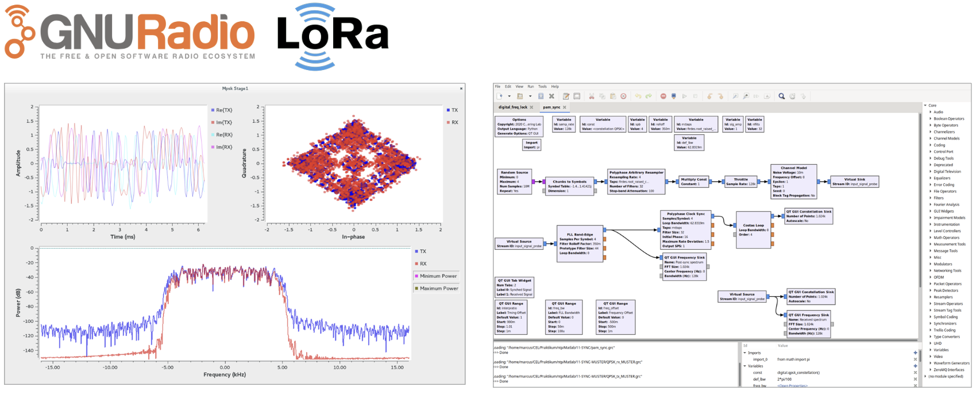Toggle the TX trace in the spectrum plot legend
This screenshot has height=394, width=980.
pyautogui.click(x=420, y=252)
